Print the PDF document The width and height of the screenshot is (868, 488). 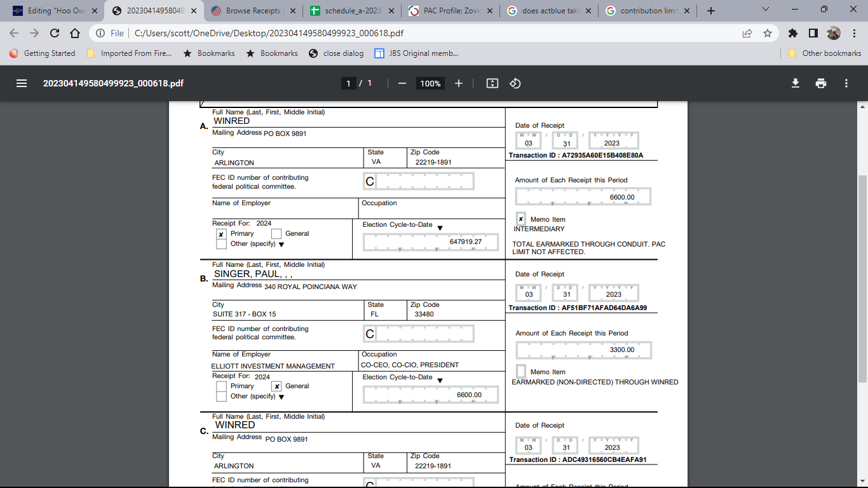821,83
